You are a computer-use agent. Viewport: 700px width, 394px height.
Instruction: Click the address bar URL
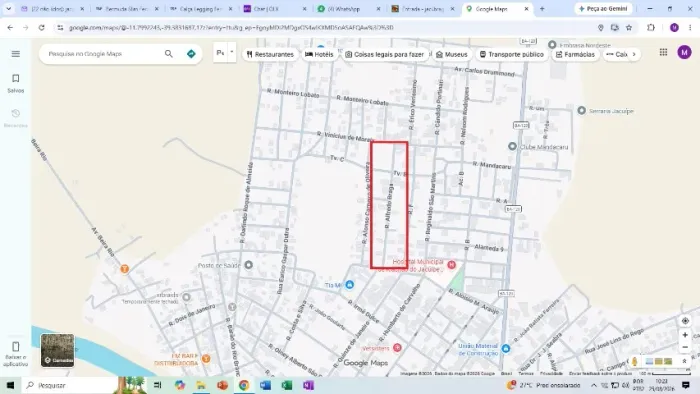click(x=231, y=28)
